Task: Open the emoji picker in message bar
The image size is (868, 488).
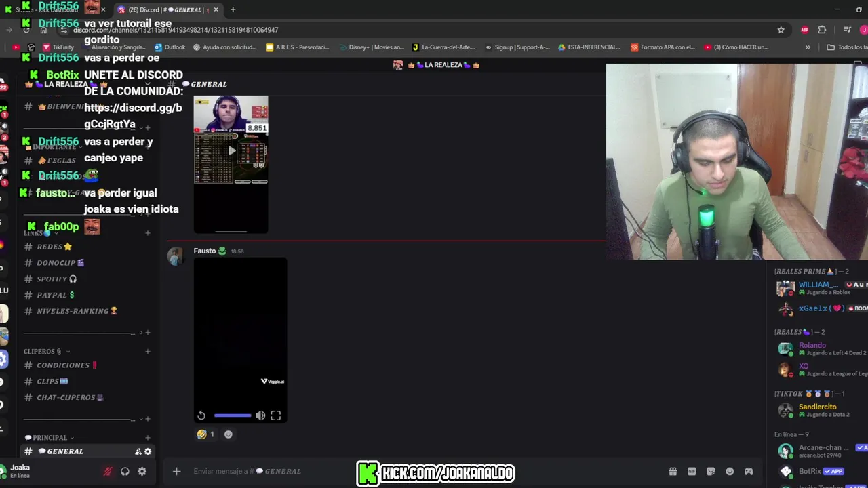Action: tap(730, 471)
